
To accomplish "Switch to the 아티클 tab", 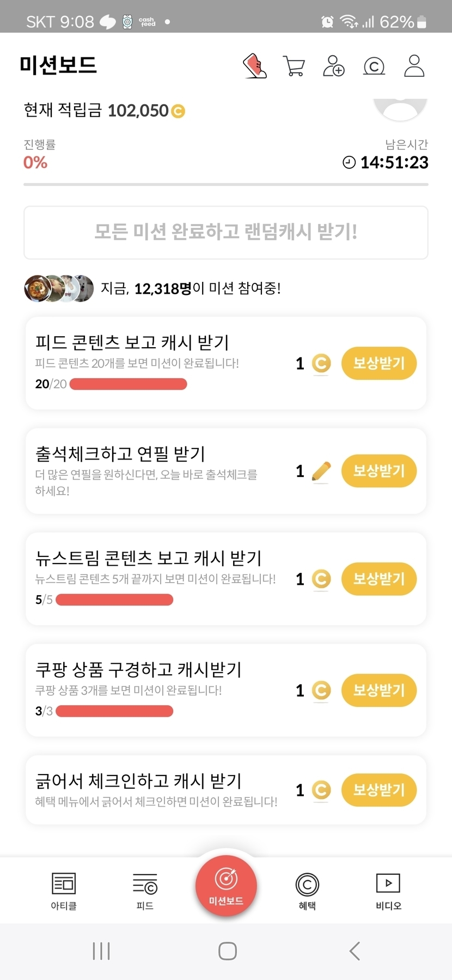I will [x=64, y=891].
